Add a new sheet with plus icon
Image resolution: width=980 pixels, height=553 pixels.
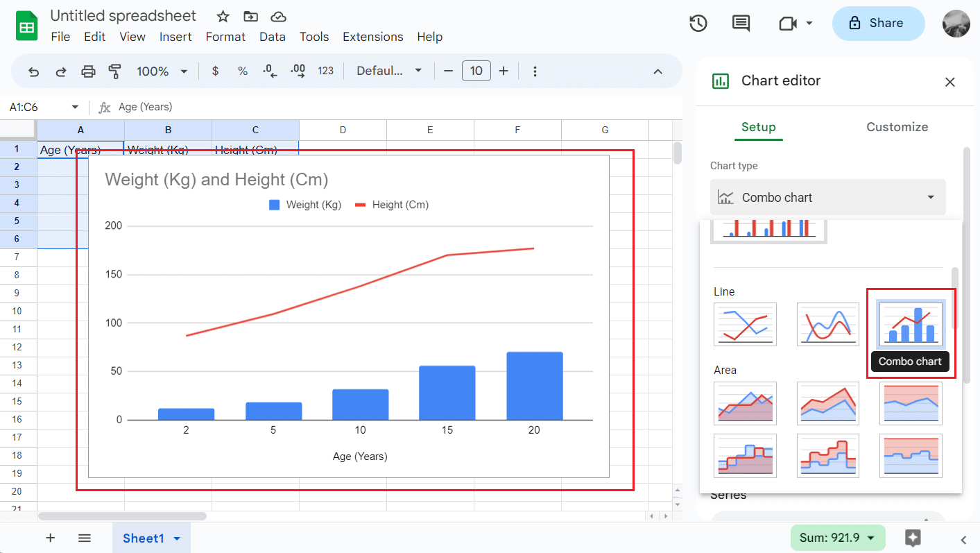point(50,538)
